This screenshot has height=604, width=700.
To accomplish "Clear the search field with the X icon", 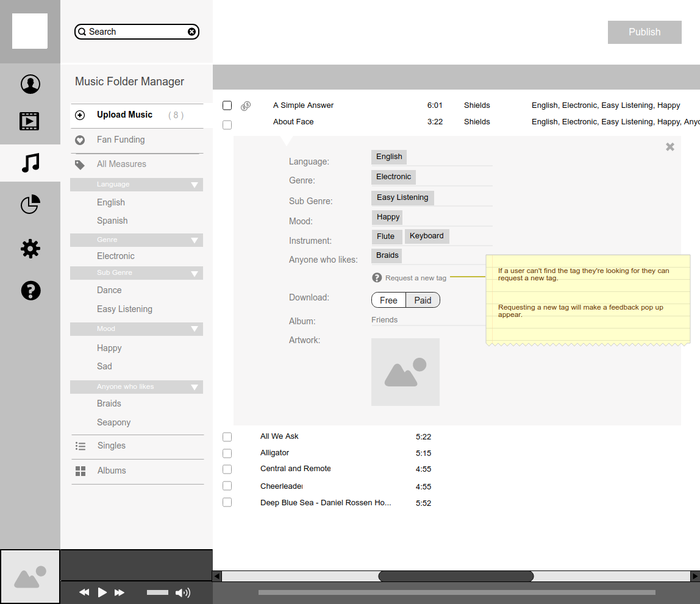I will pos(191,32).
